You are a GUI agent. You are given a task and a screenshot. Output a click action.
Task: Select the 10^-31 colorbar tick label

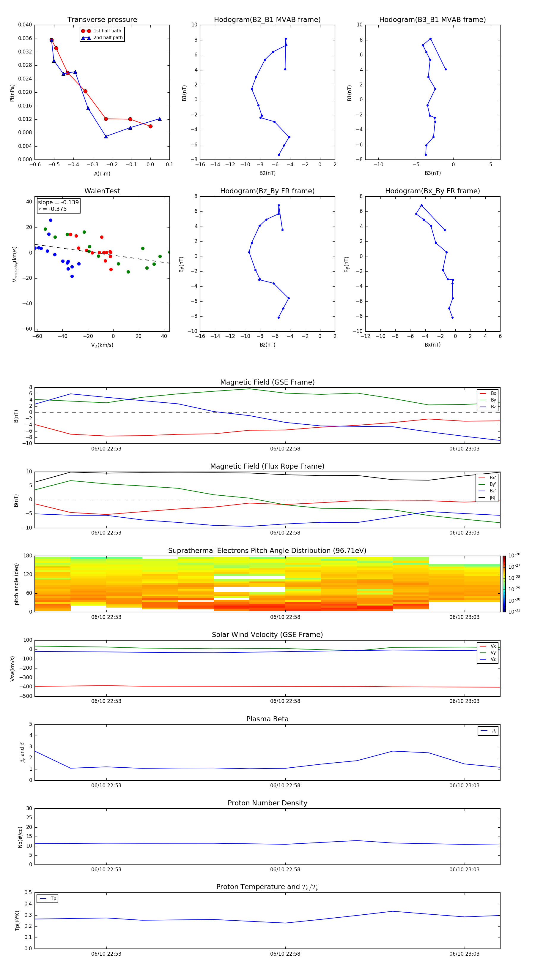pos(514,611)
